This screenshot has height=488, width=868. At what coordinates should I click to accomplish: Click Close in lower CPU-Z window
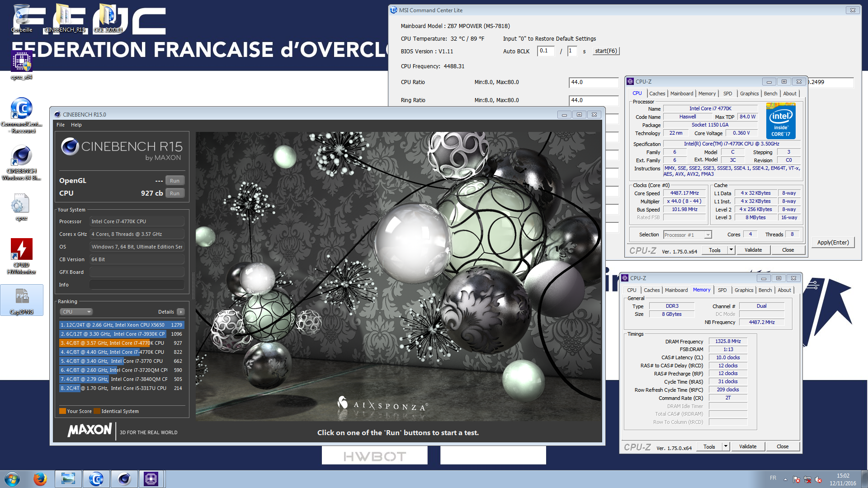[x=783, y=446]
